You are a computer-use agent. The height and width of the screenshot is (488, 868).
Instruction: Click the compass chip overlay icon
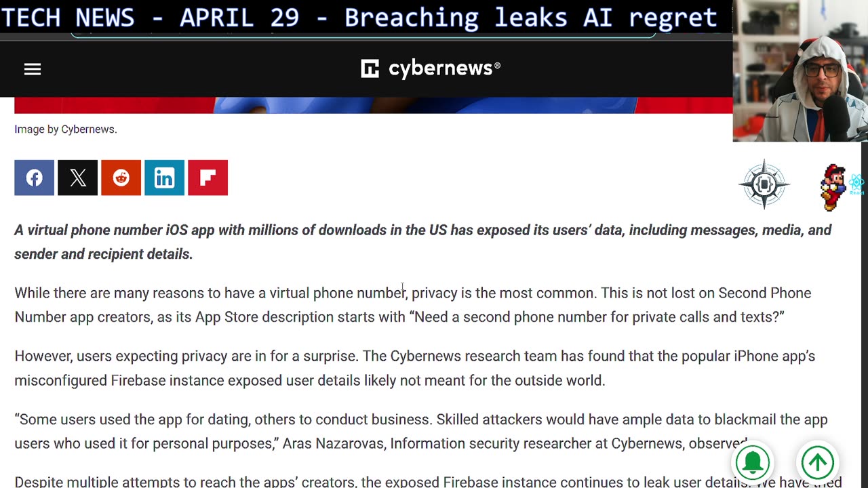(764, 184)
